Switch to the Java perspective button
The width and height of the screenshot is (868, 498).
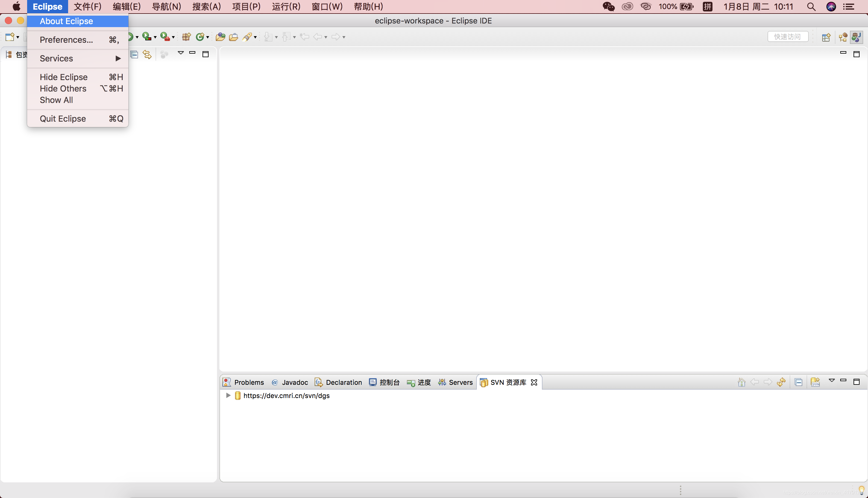(856, 37)
